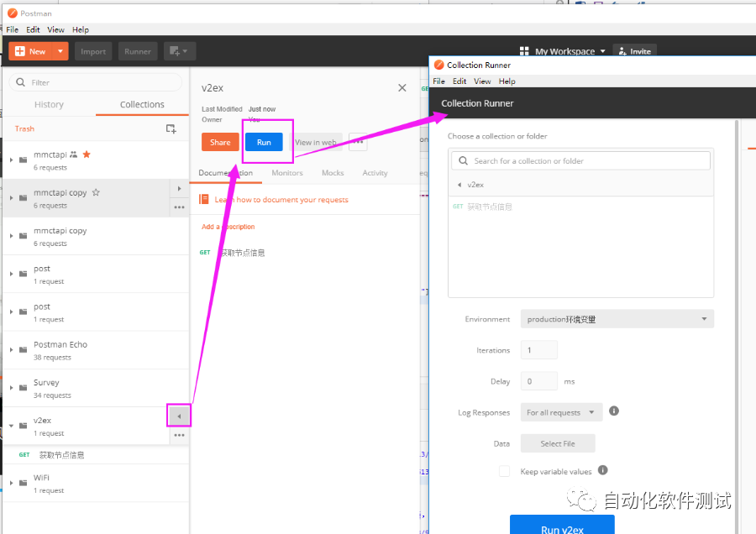
Task: Open Log Responses dropdown
Action: (x=561, y=412)
